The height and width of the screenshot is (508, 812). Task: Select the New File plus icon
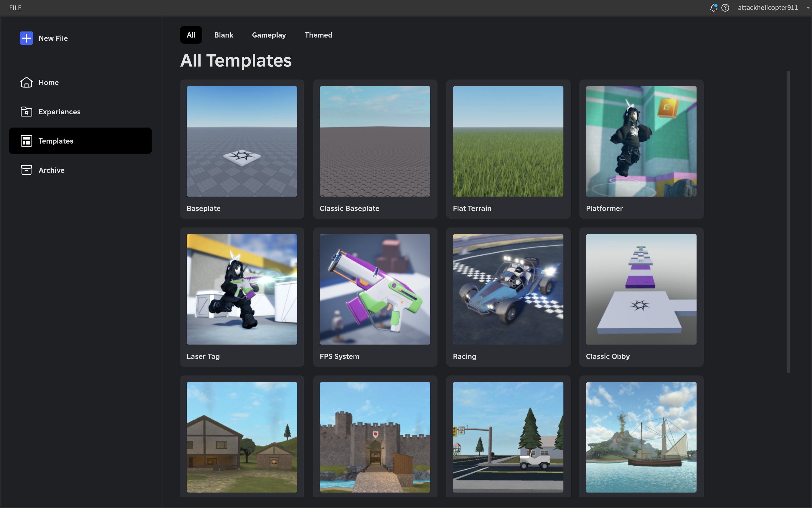tap(26, 38)
